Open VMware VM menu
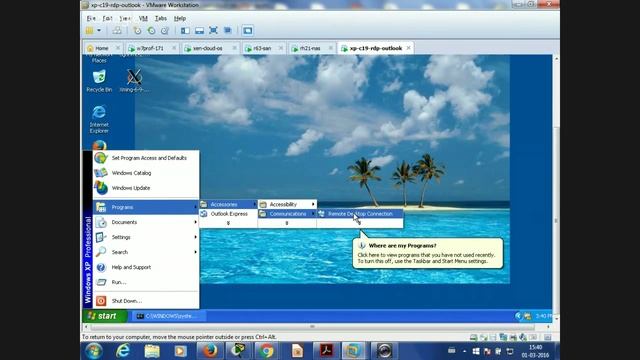 coord(143,18)
